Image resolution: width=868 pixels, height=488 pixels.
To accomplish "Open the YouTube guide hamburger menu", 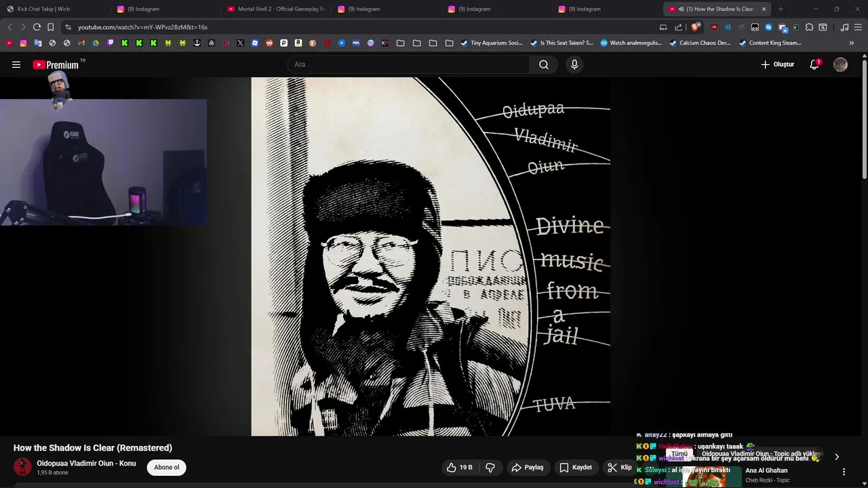I will (16, 64).
